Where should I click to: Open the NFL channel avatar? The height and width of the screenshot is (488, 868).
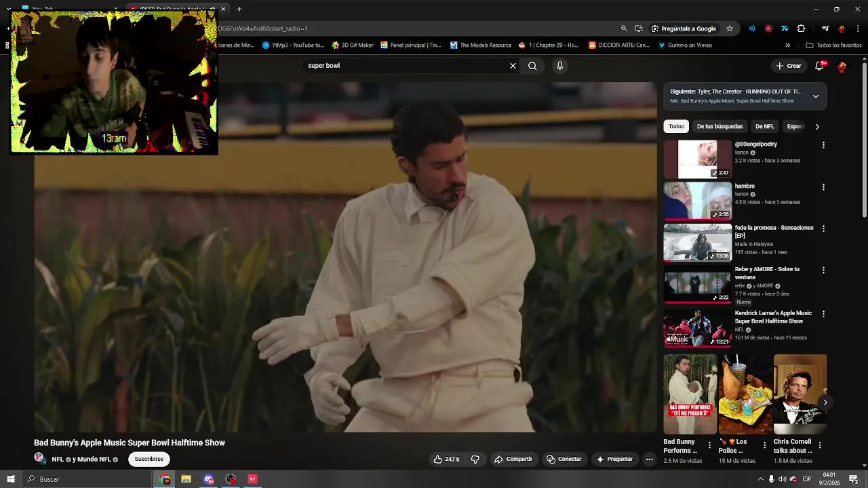pyautogui.click(x=39, y=458)
